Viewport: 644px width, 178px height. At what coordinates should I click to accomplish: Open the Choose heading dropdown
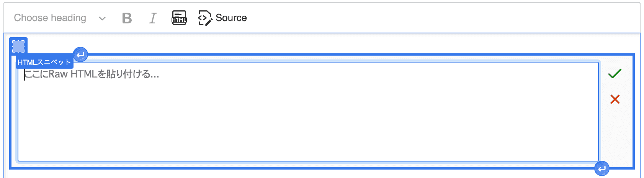tap(60, 18)
